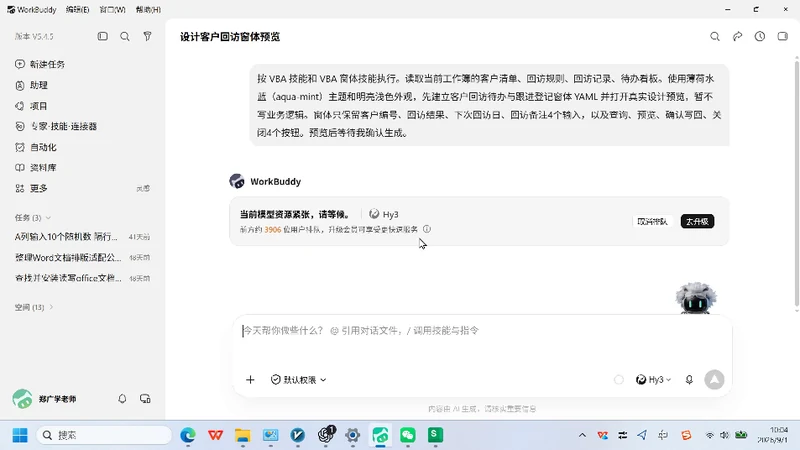This screenshot has height=450, width=800.
Task: Search within conversation icon at top right
Action: 715,36
